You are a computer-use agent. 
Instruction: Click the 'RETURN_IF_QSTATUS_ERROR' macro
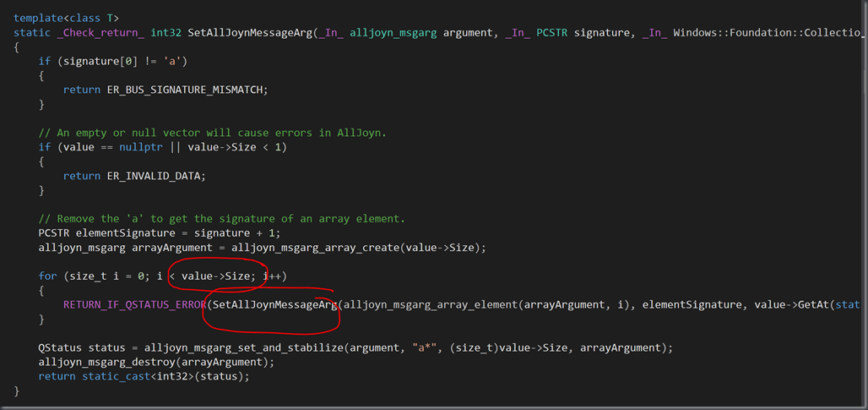pyautogui.click(x=134, y=304)
